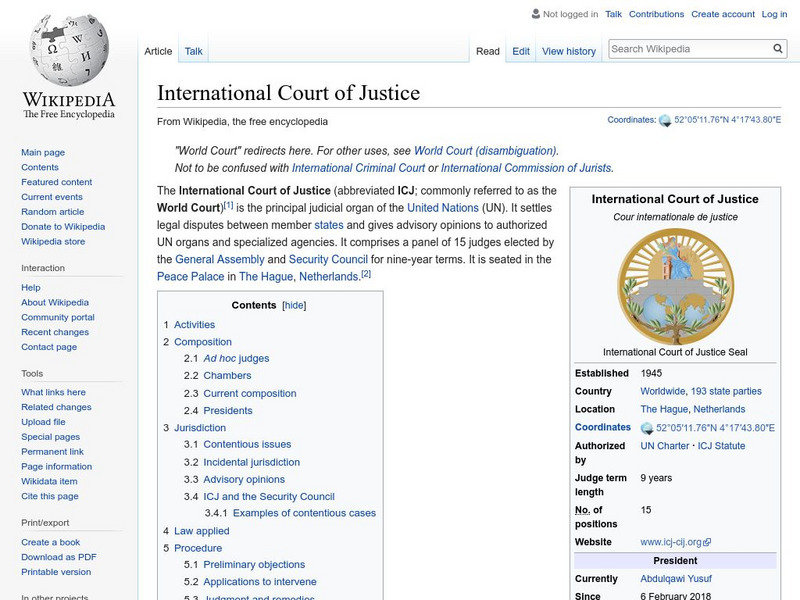Viewport: 800px width, 600px height.
Task: Click the search magnifying glass icon
Action: click(x=777, y=47)
